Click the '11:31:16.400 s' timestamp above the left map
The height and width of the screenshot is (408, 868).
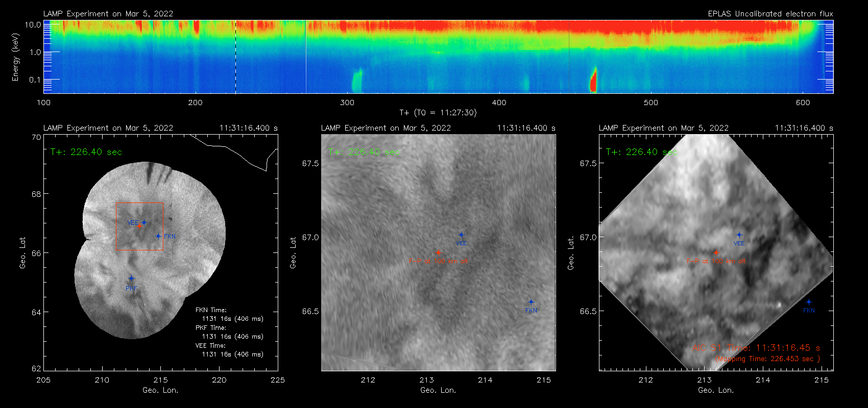coord(249,128)
